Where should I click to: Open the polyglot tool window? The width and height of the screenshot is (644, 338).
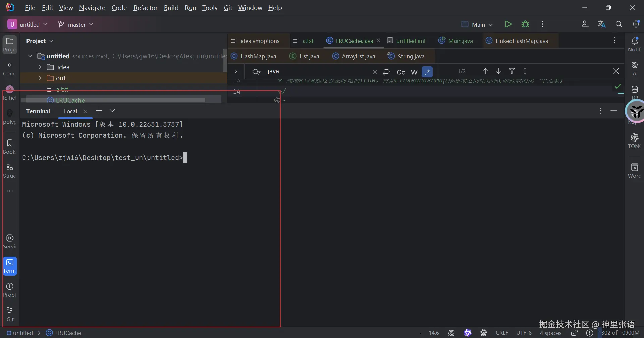pyautogui.click(x=10, y=117)
